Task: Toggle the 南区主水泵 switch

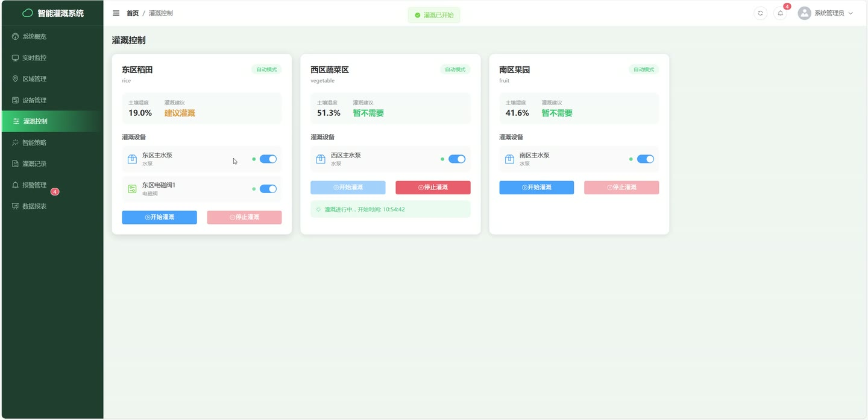Action: [x=646, y=159]
